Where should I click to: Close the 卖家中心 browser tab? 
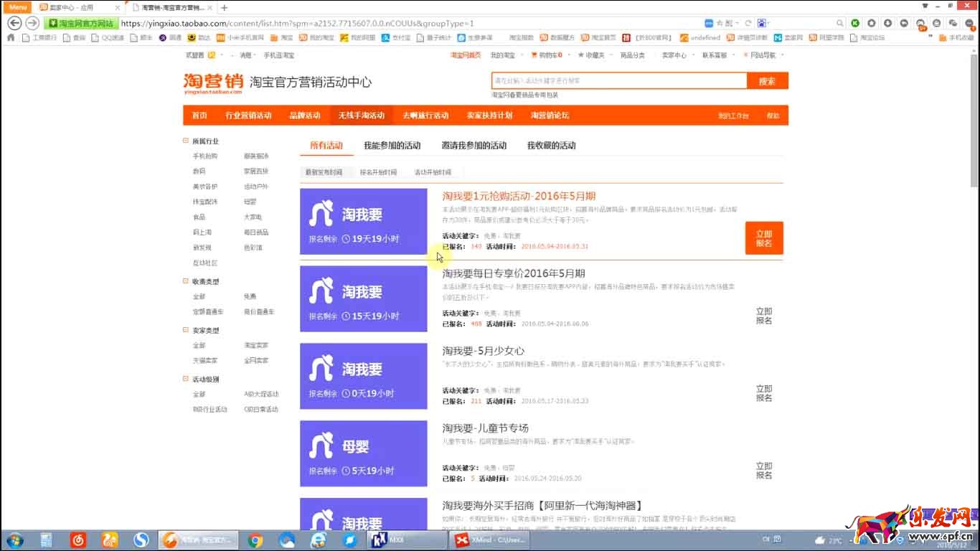pyautogui.click(x=118, y=7)
